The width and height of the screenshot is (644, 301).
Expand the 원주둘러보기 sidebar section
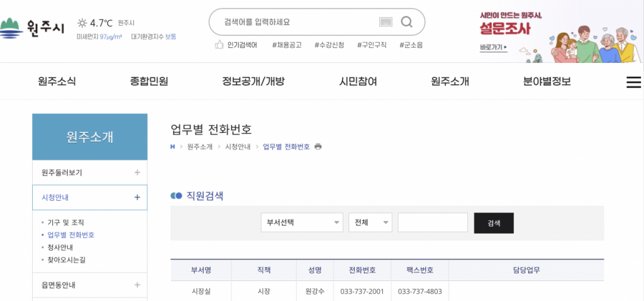(x=137, y=173)
